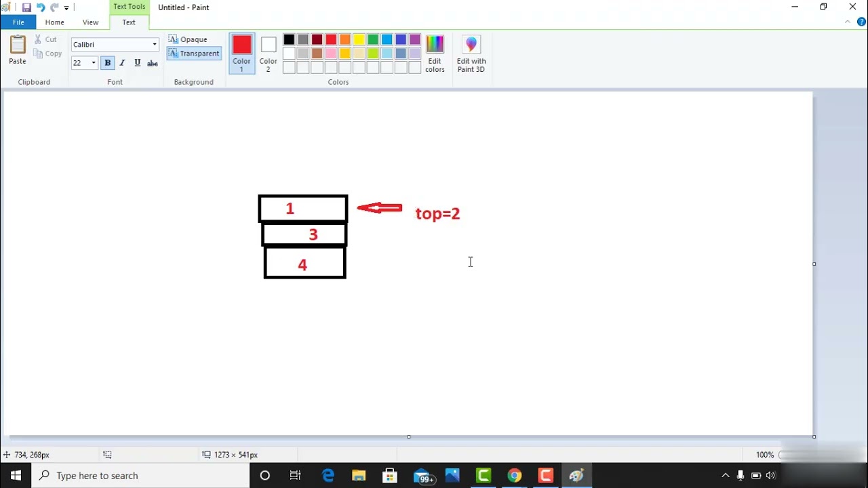Select the Color 2 background swatch
Screen dimensions: 868x488
(269, 53)
